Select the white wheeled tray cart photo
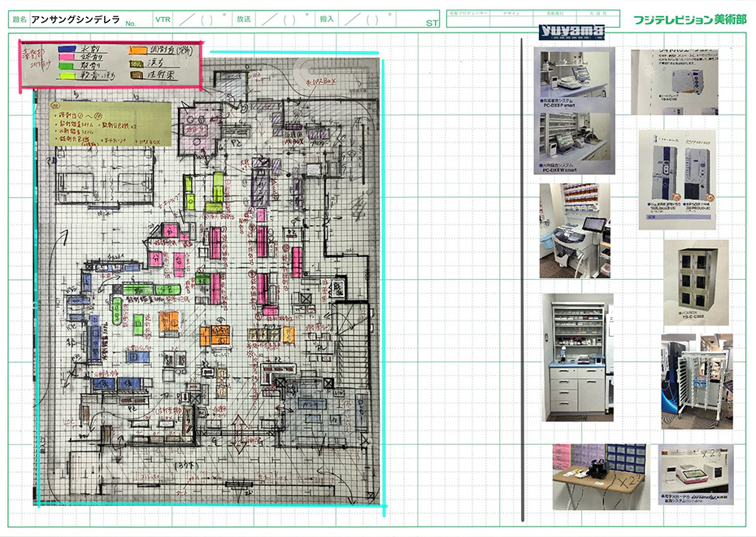 [696, 381]
